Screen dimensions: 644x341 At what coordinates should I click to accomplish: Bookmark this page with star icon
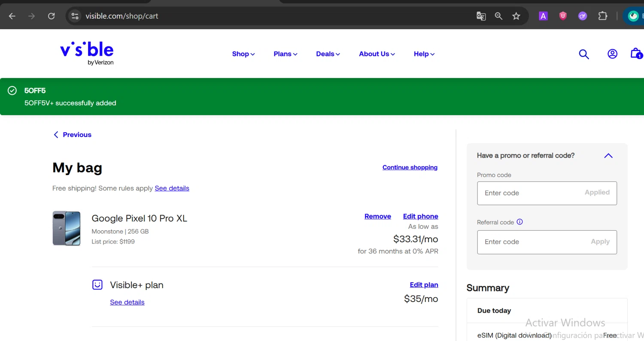[x=516, y=16]
